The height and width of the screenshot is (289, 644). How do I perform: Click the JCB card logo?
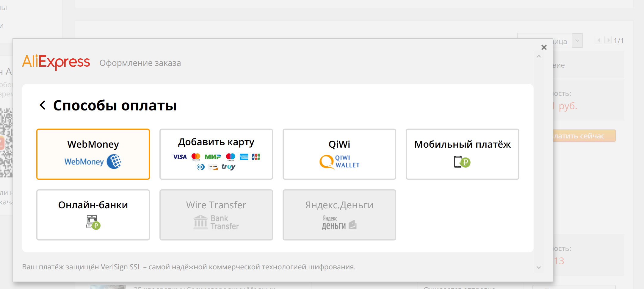256,157
